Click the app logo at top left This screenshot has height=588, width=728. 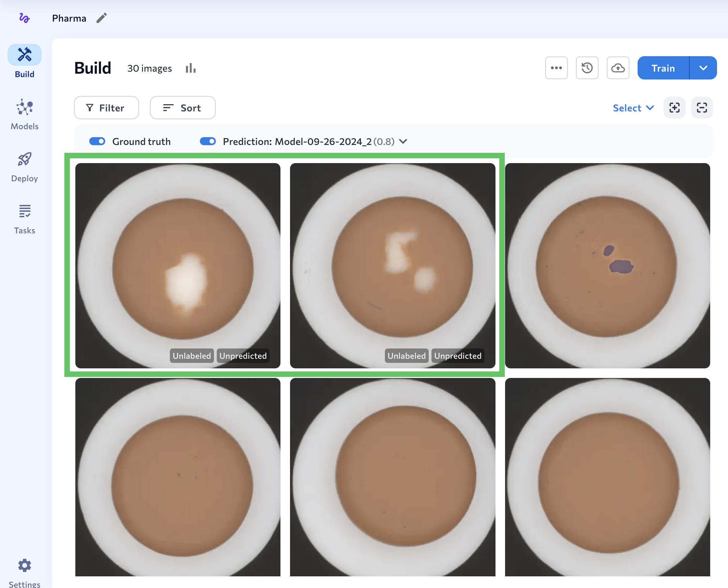click(24, 18)
